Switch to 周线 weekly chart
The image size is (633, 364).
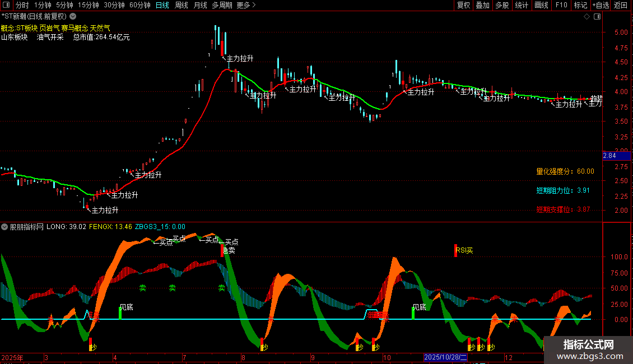pyautogui.click(x=181, y=5)
